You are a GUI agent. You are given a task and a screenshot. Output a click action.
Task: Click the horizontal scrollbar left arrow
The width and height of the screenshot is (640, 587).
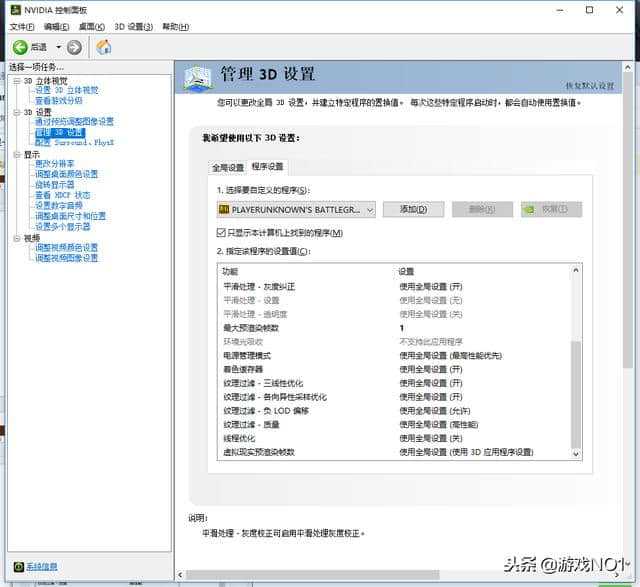point(180,575)
